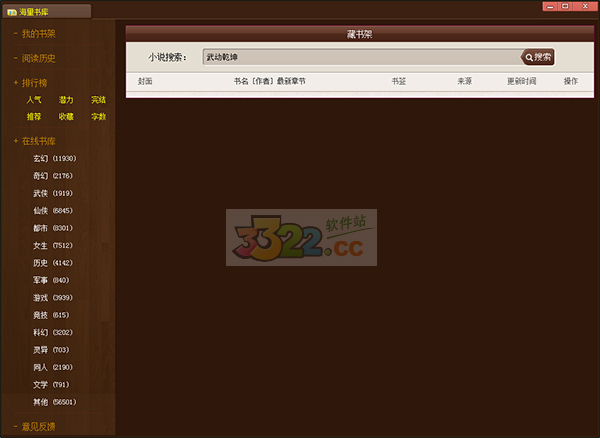Open the 武侠 (1919) category

point(53,193)
